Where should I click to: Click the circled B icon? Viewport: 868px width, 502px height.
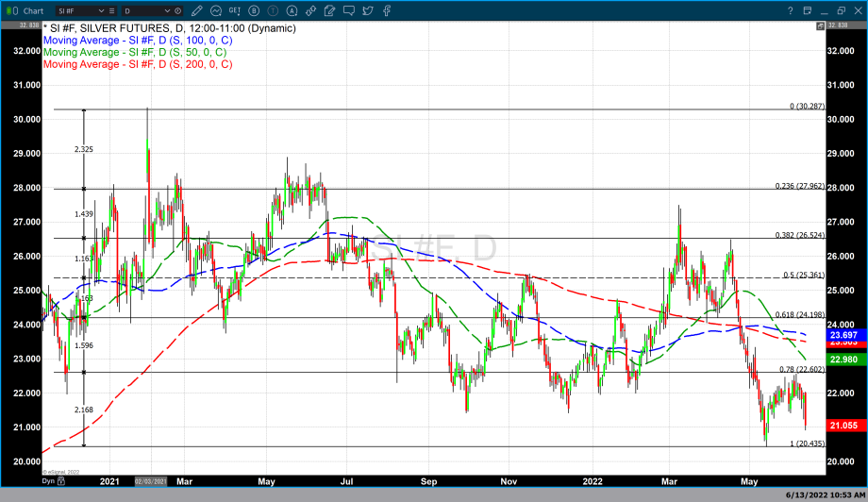tap(254, 10)
